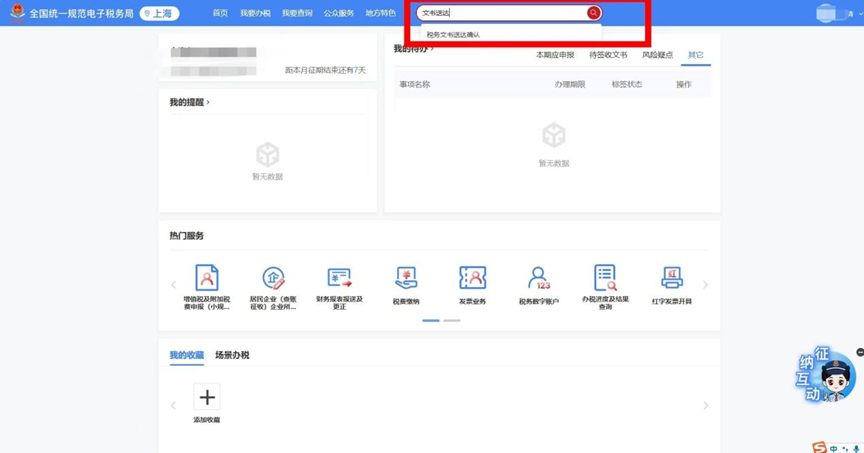Click the red search magnifier button
Screen dimensions: 864x453
coord(593,13)
